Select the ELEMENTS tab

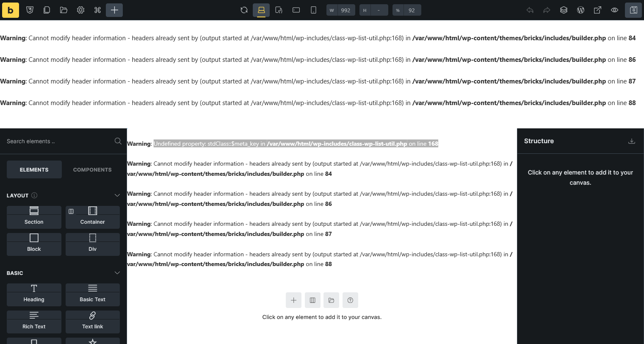[34, 169]
